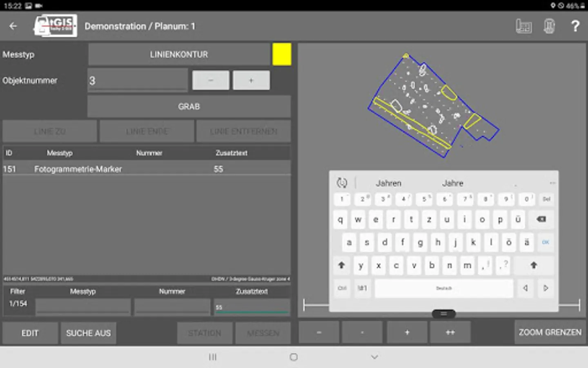
Task: Switch keyboard to symbols with !#1
Action: tap(362, 288)
